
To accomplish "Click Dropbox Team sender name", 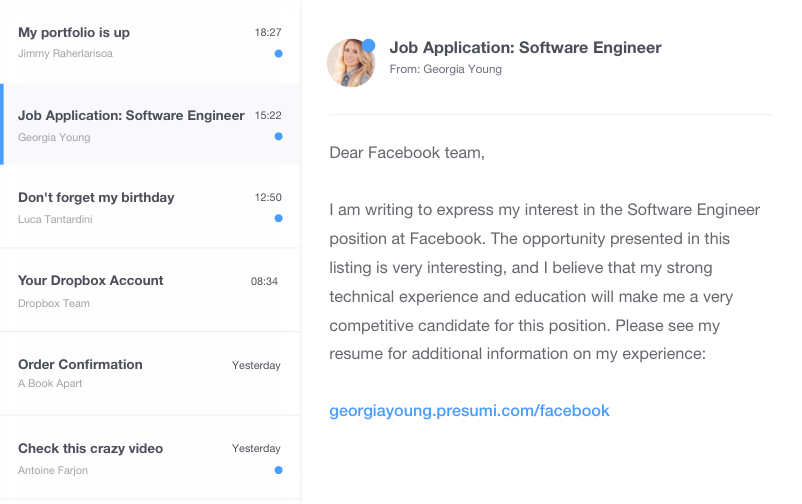I will tap(54, 303).
